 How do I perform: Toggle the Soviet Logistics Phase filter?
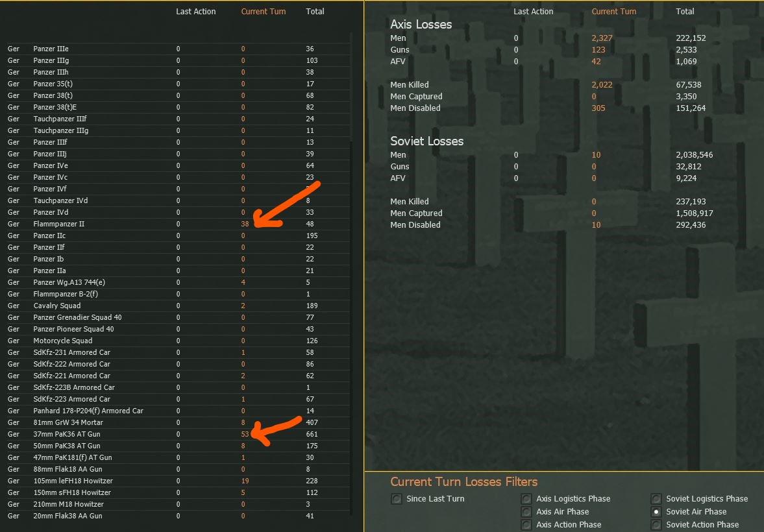(656, 498)
